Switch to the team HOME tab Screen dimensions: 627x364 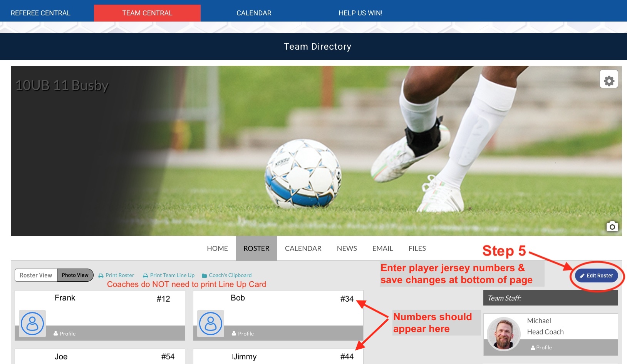(x=217, y=249)
